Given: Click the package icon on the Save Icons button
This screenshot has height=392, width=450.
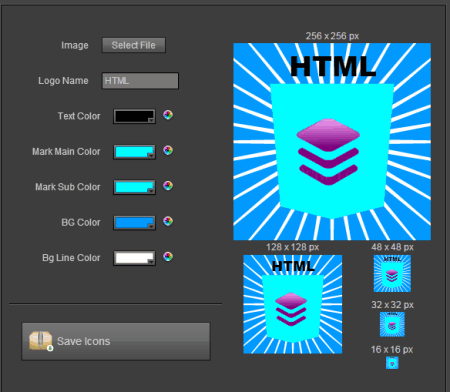Looking at the screenshot, I should tap(41, 341).
